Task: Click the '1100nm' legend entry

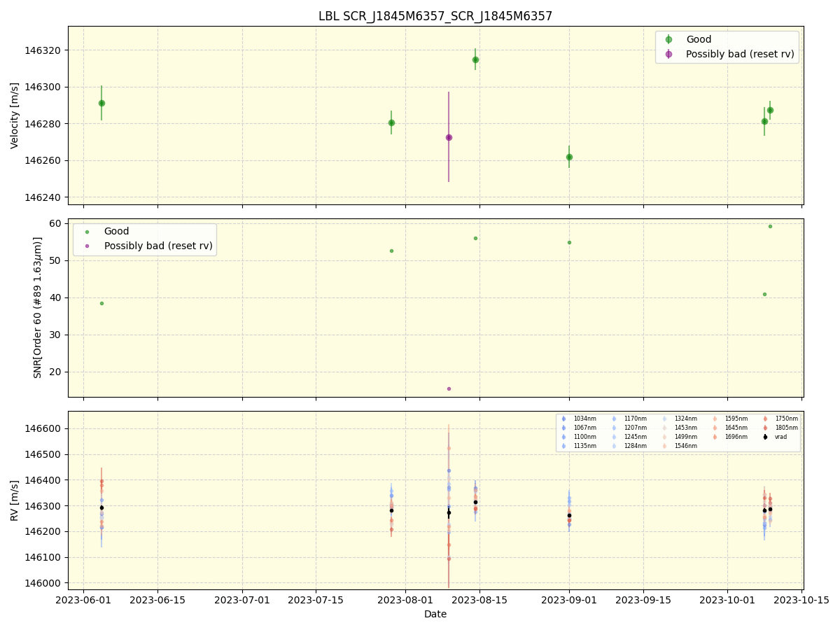Action: (585, 437)
